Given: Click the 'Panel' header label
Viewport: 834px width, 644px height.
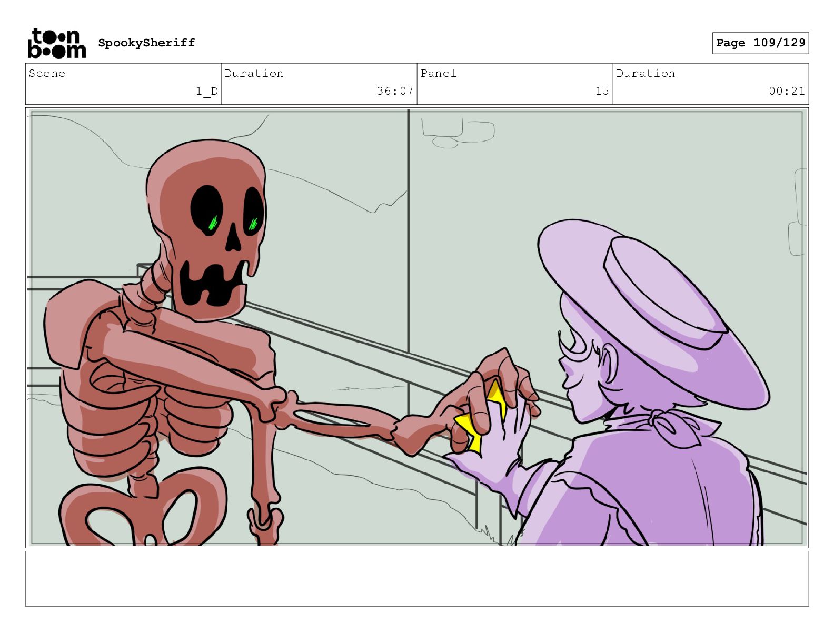Looking at the screenshot, I should [x=439, y=73].
